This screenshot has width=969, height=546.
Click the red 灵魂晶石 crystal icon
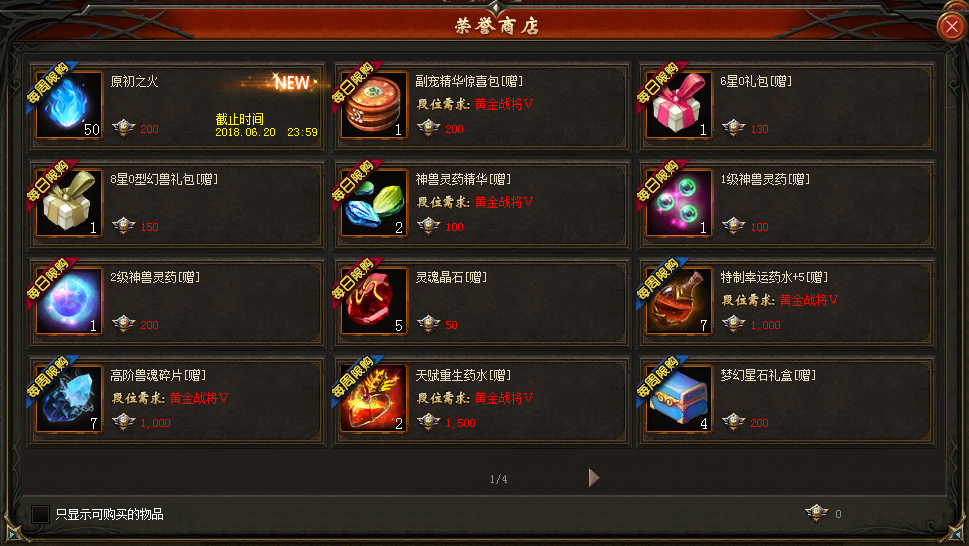(x=374, y=301)
